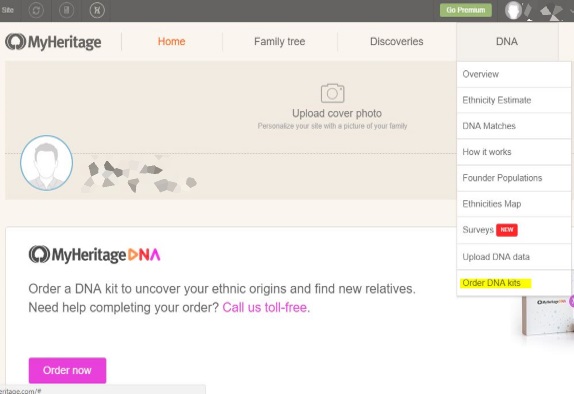Open the Home tab

[171, 41]
